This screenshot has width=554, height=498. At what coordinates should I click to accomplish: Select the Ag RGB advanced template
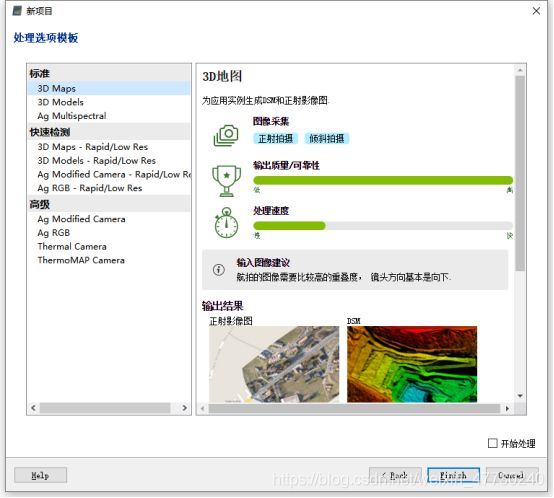click(109, 233)
